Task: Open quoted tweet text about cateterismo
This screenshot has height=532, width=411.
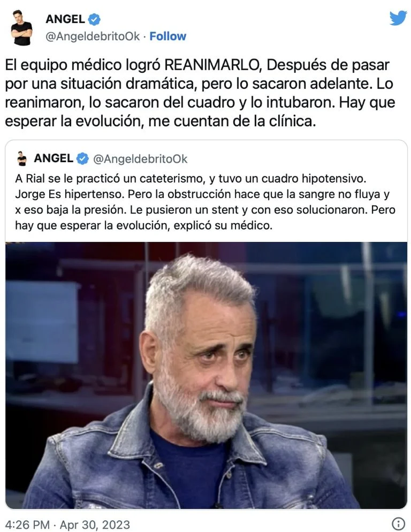Action: click(205, 202)
